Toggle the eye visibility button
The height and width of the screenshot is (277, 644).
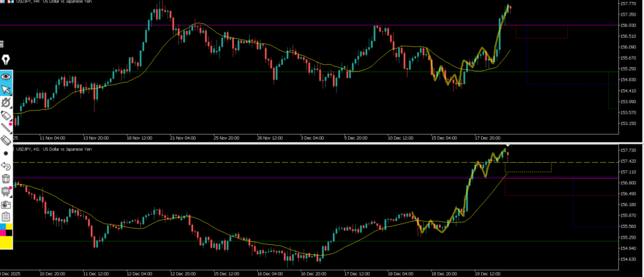(x=6, y=76)
